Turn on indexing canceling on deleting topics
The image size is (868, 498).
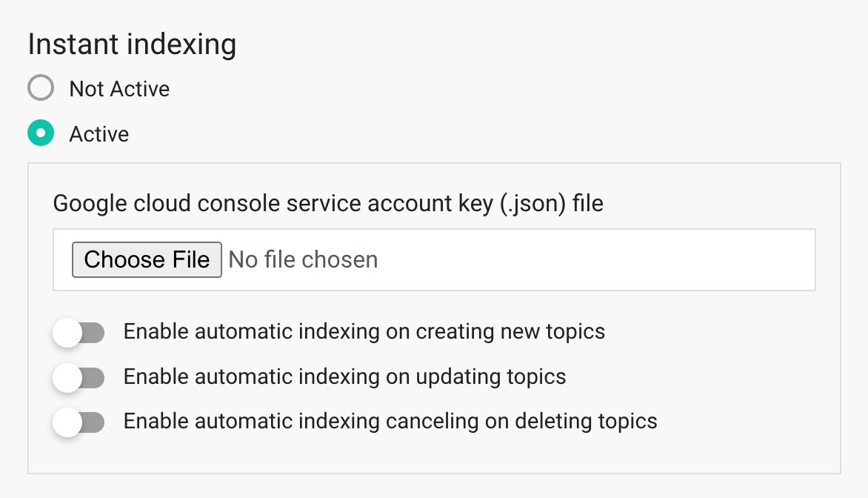pos(78,422)
